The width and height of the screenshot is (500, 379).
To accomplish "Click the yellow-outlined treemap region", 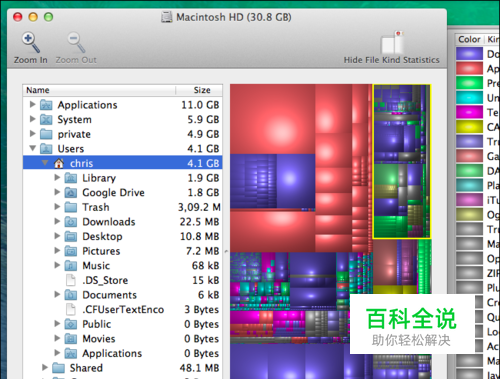I will [x=402, y=161].
